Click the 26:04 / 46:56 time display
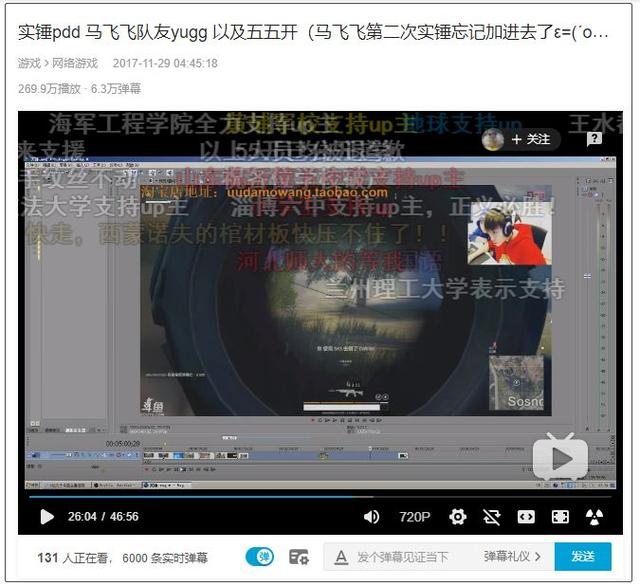Image resolution: width=640 pixels, height=586 pixels. pyautogui.click(x=103, y=517)
